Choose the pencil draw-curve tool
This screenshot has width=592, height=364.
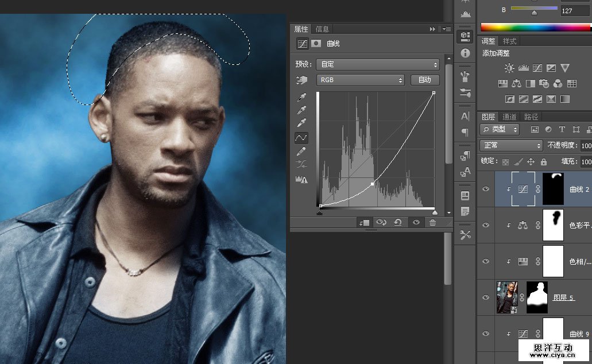pyautogui.click(x=301, y=152)
